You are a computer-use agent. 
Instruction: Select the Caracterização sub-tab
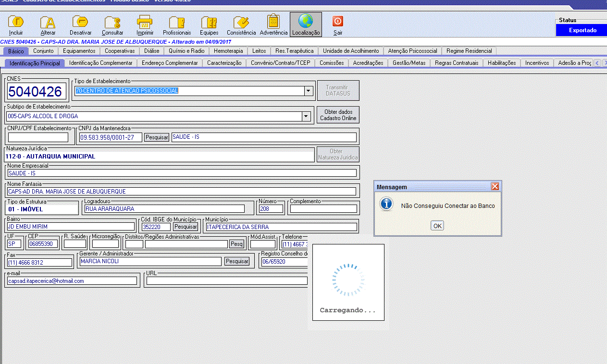pyautogui.click(x=224, y=63)
